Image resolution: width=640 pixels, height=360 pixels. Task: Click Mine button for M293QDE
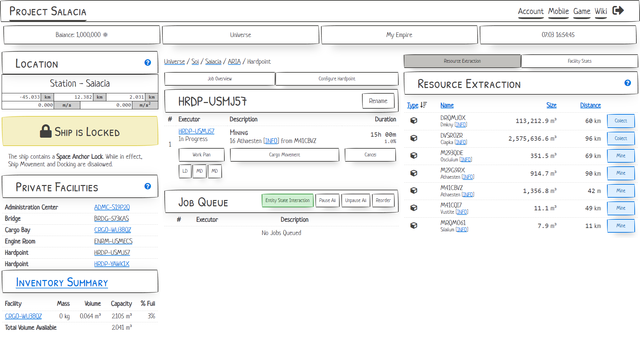(x=620, y=156)
